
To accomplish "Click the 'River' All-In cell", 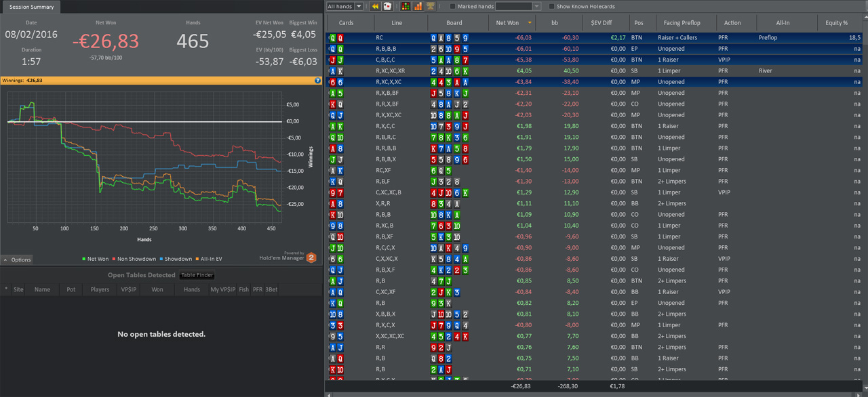I will pos(765,70).
